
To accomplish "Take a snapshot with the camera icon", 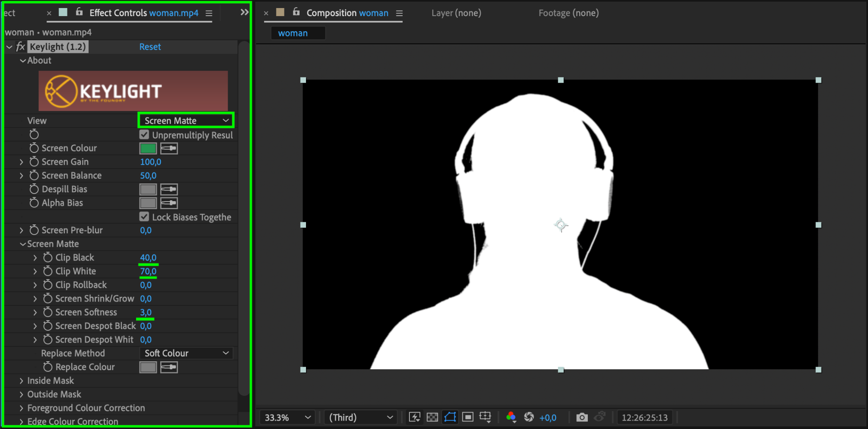I will pyautogui.click(x=582, y=418).
